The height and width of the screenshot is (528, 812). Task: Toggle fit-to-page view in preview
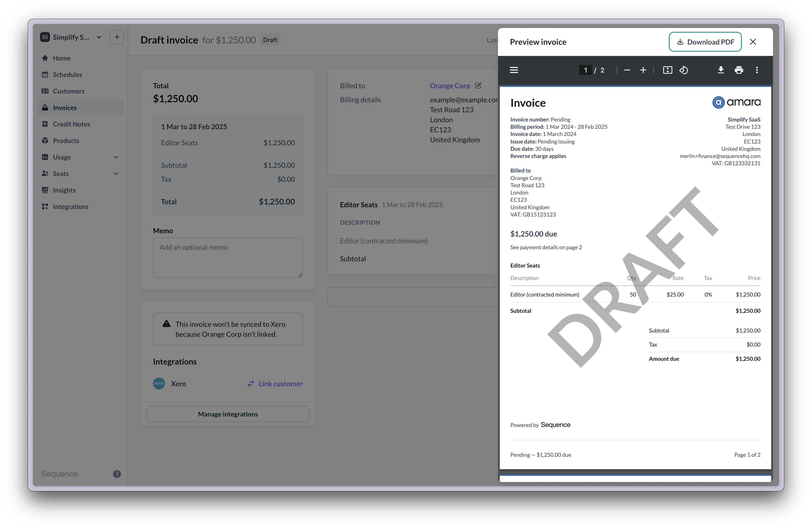point(668,70)
